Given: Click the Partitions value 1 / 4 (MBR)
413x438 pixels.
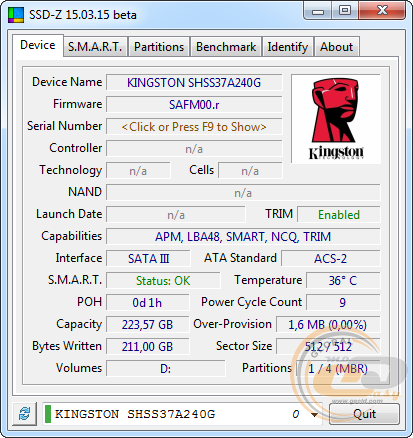Looking at the screenshot, I should click(338, 369).
